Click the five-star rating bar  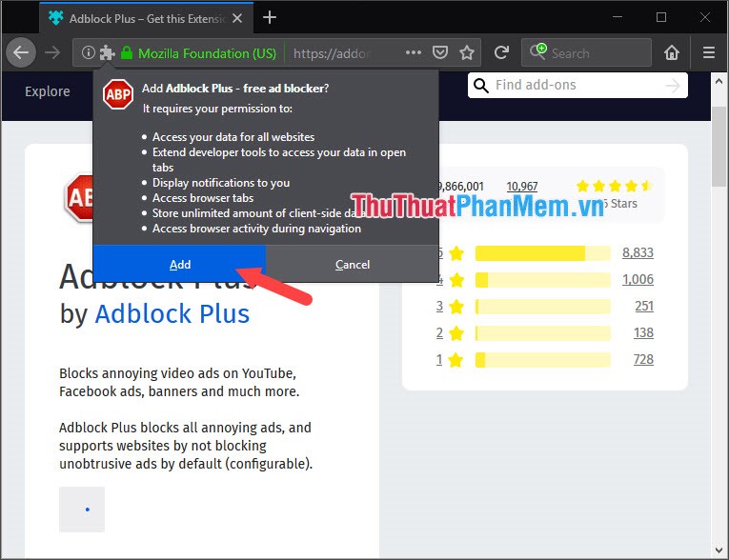pos(542,253)
